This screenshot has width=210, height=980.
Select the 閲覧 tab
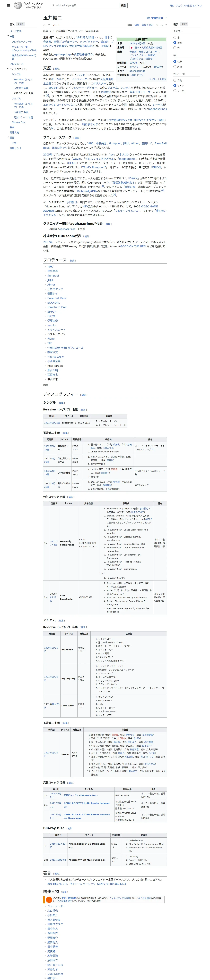130,25
